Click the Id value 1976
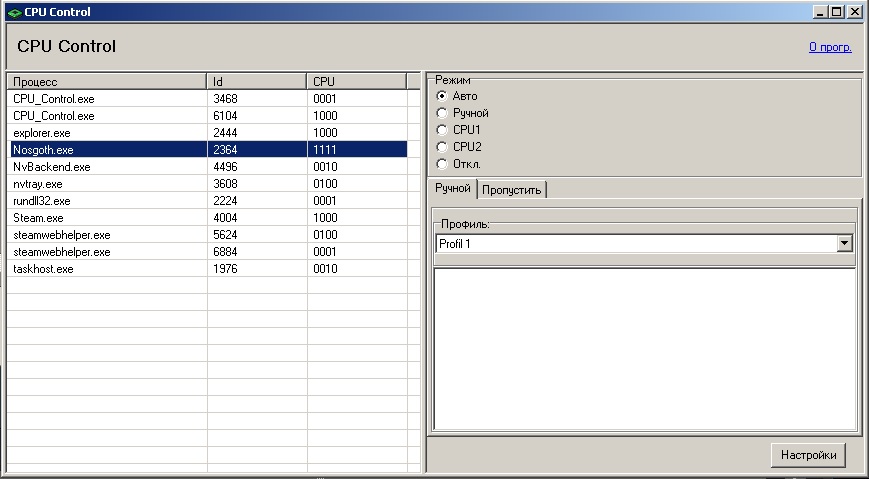This screenshot has height=479, width=869. click(x=225, y=269)
